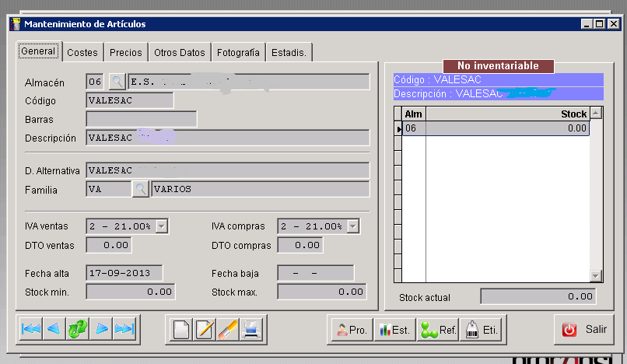Click the green refresh arrows icon
Screen dimensions: 627x364
pos(78,329)
